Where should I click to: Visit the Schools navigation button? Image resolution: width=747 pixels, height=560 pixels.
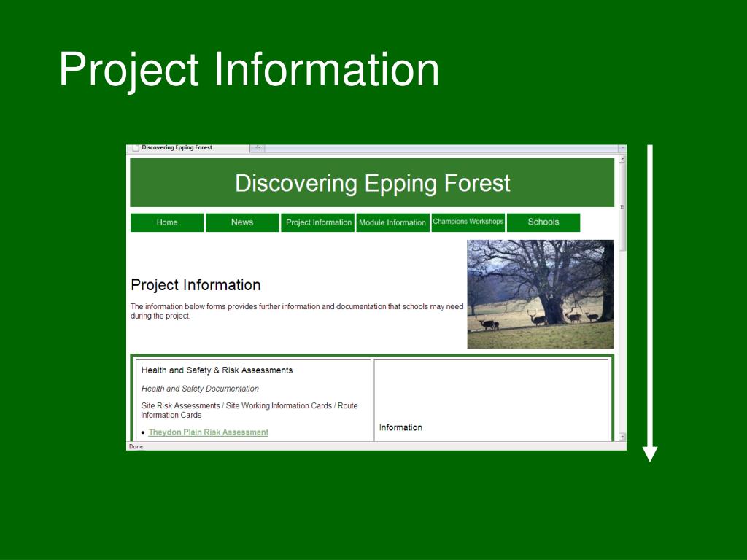[543, 222]
